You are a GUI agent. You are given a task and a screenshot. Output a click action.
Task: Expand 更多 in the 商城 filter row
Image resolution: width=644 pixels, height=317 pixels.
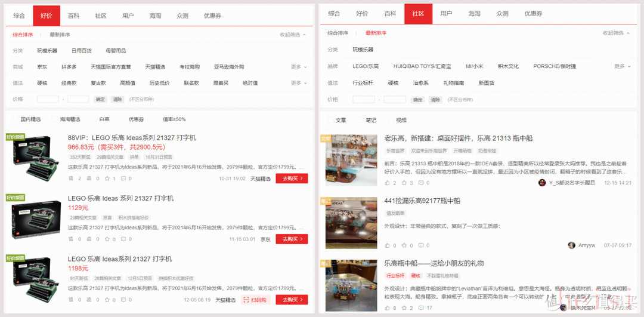[x=299, y=67]
